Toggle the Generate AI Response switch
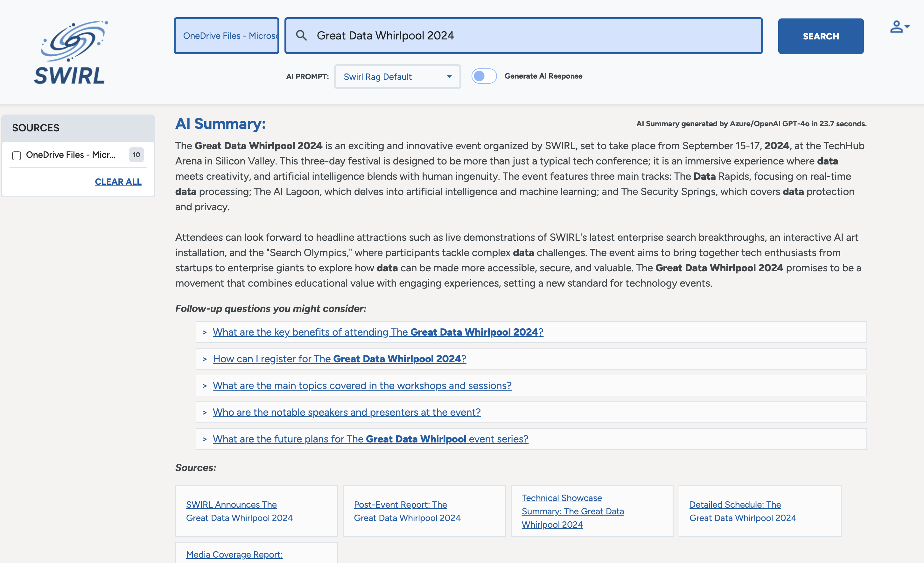The image size is (924, 563). (484, 76)
